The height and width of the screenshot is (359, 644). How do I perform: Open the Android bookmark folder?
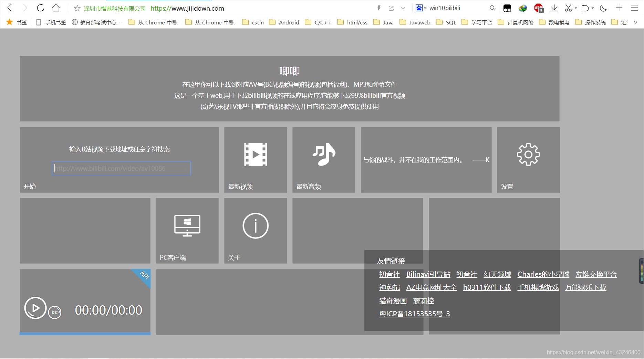coord(284,22)
